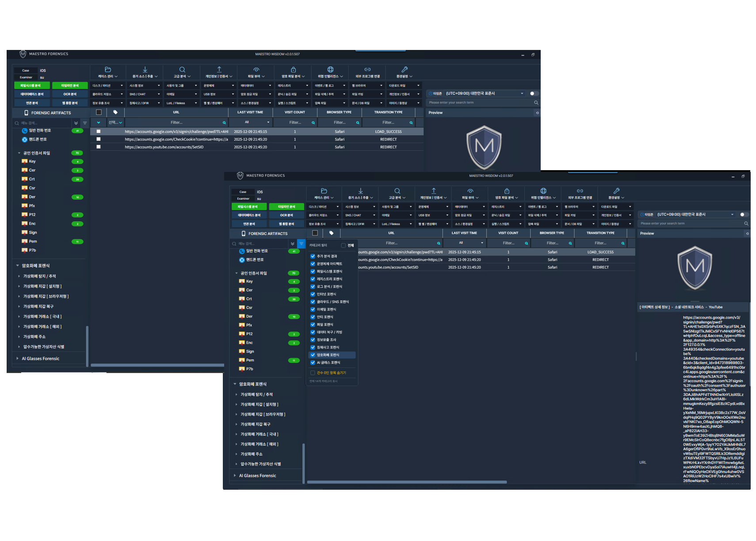Click 증거 소스 추출 download icon in back window
Viewport: 756px width, 541px height.
145,69
